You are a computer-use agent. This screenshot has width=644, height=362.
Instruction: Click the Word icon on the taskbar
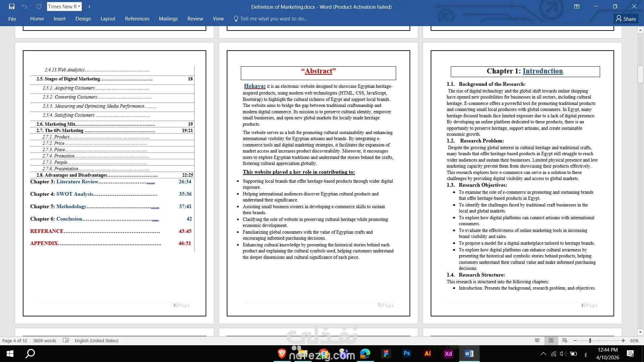(469, 354)
